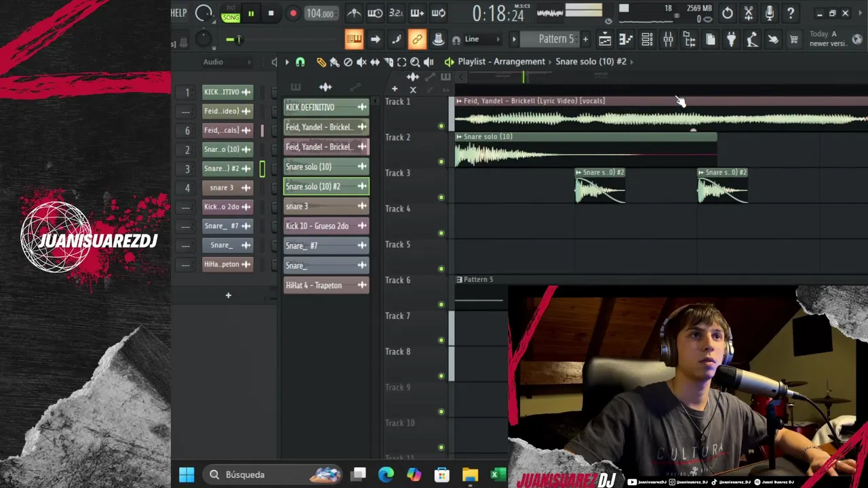Select the zoom magnifier tool
Screen dimensions: 868x488
coord(415,62)
